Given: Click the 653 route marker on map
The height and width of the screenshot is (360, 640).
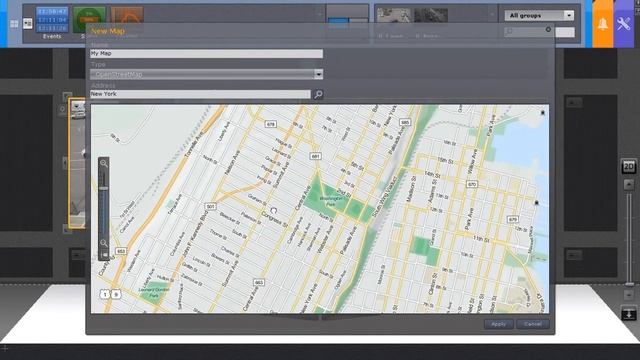Looking at the screenshot, I should [x=121, y=251].
